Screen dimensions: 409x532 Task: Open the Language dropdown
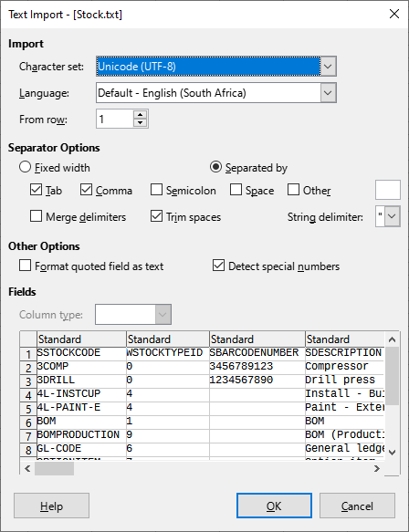pyautogui.click(x=328, y=93)
